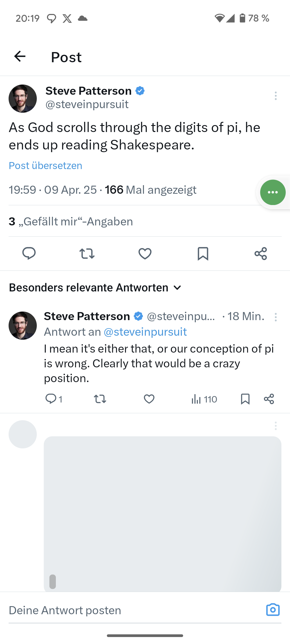The image size is (290, 644).
Task: Bookmark the reply tweet
Action: pos(245,399)
